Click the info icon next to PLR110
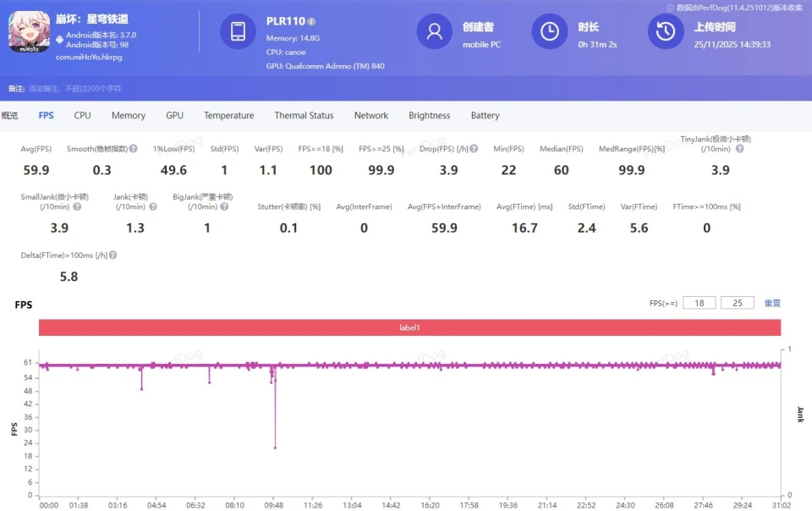Image resolution: width=812 pixels, height=511 pixels. tap(311, 21)
